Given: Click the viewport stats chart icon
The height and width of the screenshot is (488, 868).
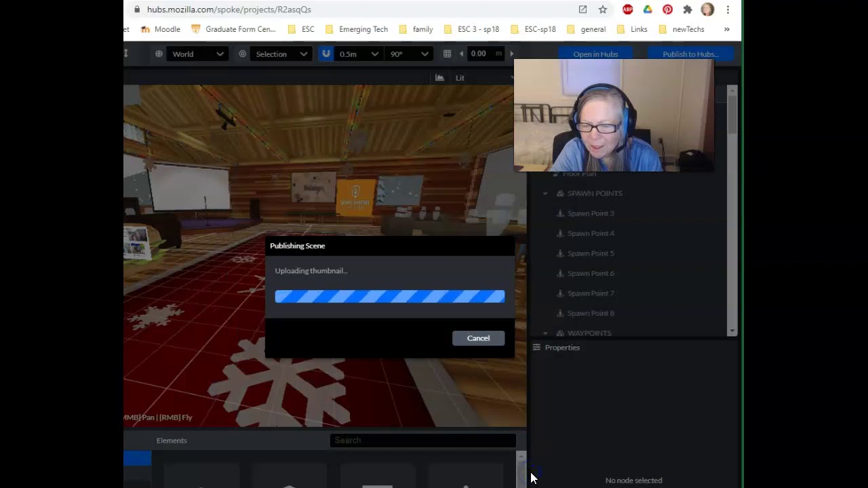Looking at the screenshot, I should [x=439, y=78].
